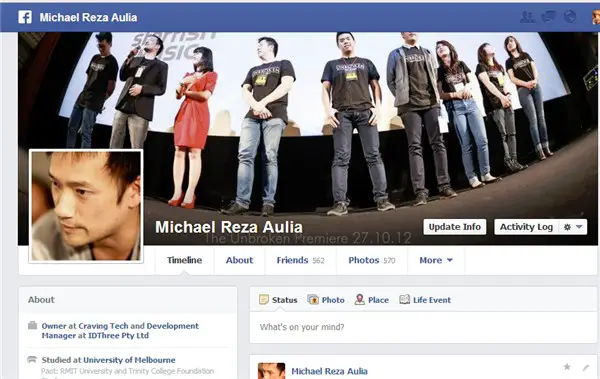Open the Craving Tech link
This screenshot has width=600, height=379.
point(103,326)
